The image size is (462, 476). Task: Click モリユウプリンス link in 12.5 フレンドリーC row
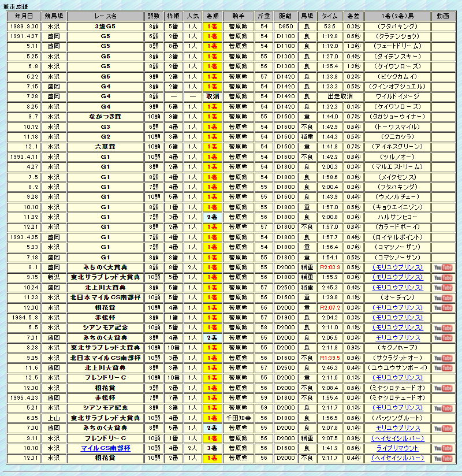398,378
